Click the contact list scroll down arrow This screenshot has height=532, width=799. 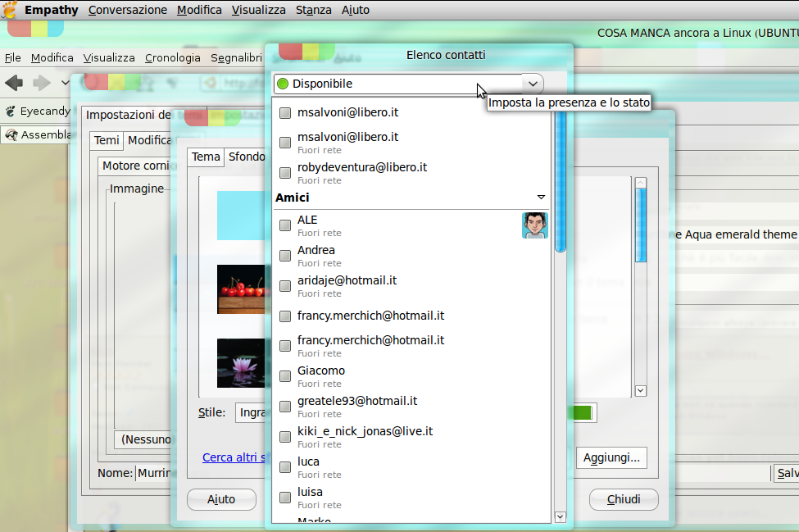click(x=560, y=516)
